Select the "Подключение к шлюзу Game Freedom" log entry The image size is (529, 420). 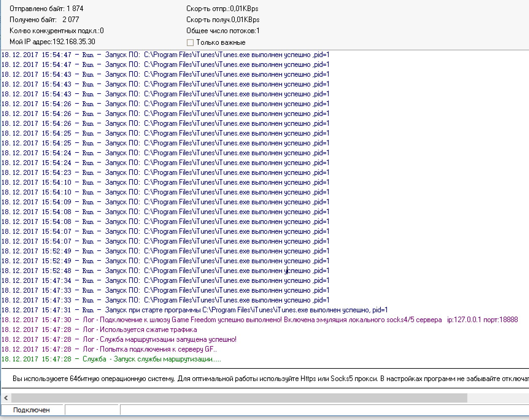(x=190, y=320)
